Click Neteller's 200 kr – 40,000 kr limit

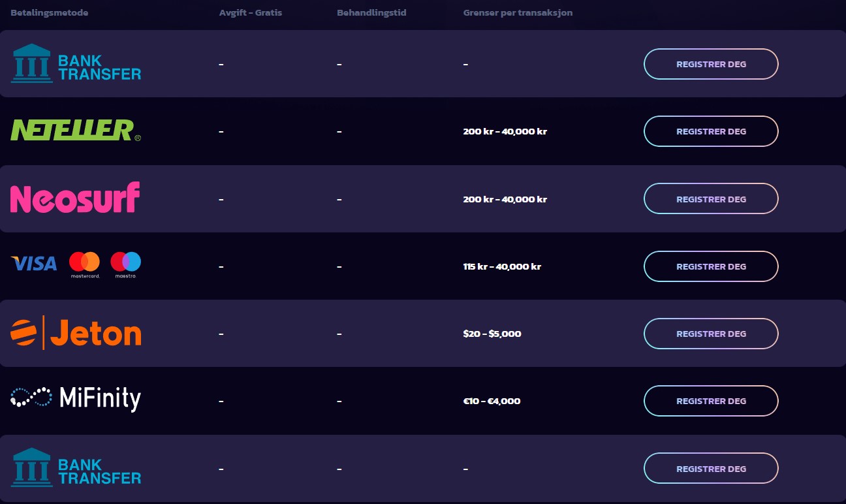[505, 131]
